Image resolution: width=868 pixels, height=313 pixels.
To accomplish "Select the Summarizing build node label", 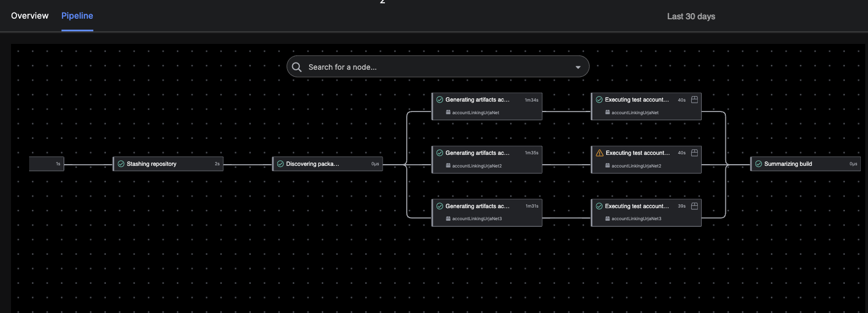I will coord(788,164).
